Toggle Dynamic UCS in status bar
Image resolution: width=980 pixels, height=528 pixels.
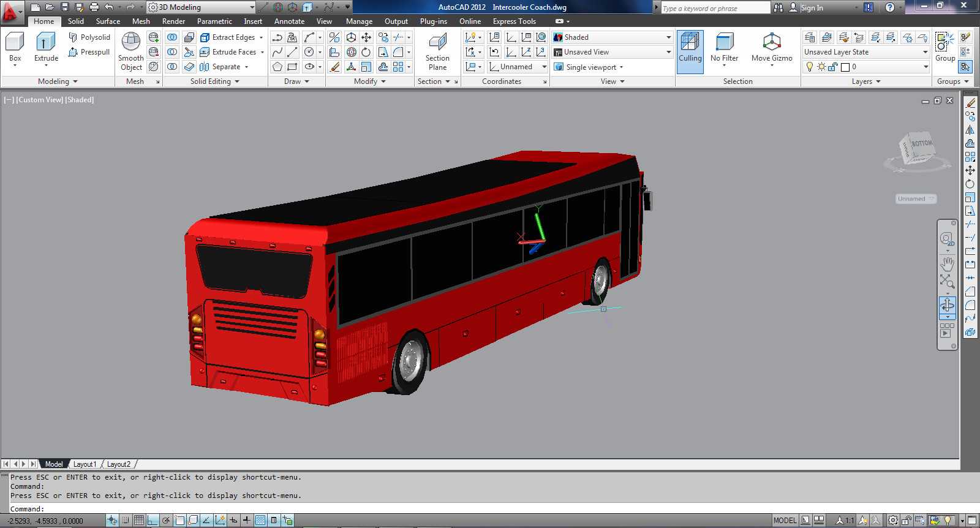click(220, 521)
